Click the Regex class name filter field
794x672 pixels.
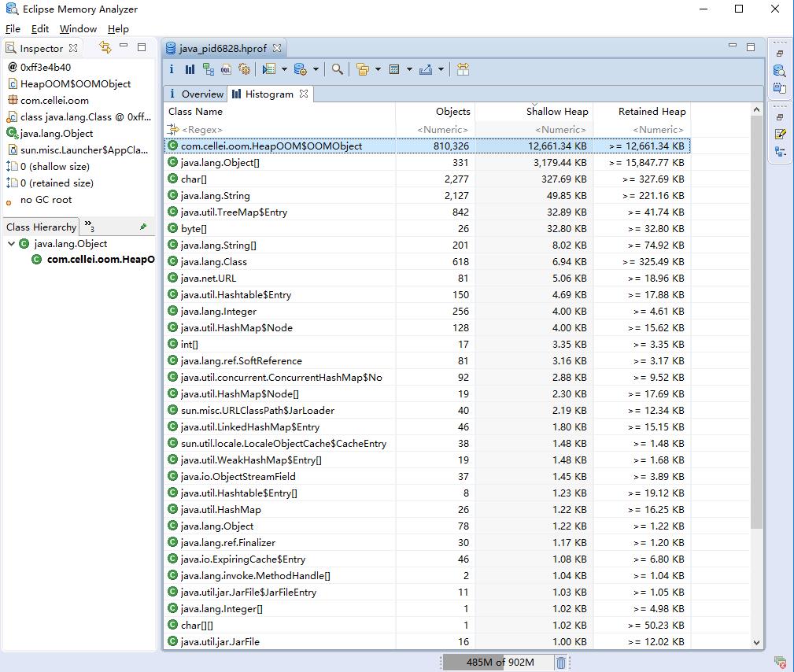(281, 130)
